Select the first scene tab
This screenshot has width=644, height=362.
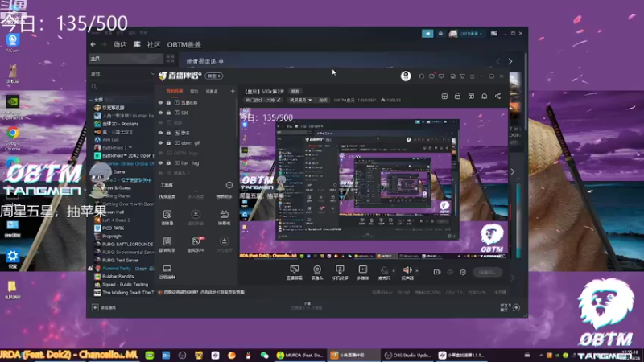[x=175, y=91]
